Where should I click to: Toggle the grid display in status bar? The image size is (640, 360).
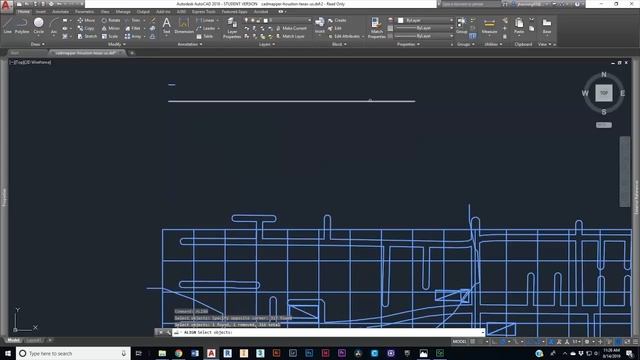click(473, 342)
